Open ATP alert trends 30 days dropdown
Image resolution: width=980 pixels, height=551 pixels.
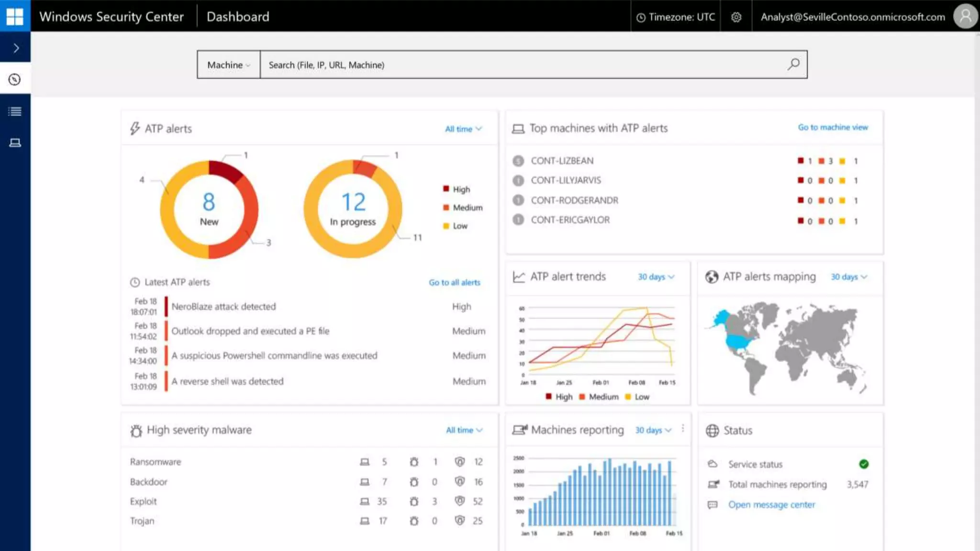pyautogui.click(x=656, y=277)
